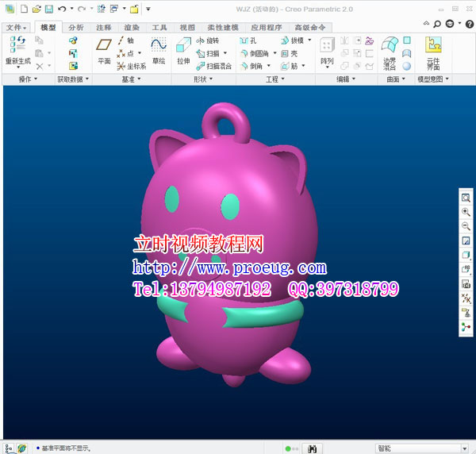Expand the Surfaces (曲面) group dropdown
Screen dimensions: 476x454
396,79
